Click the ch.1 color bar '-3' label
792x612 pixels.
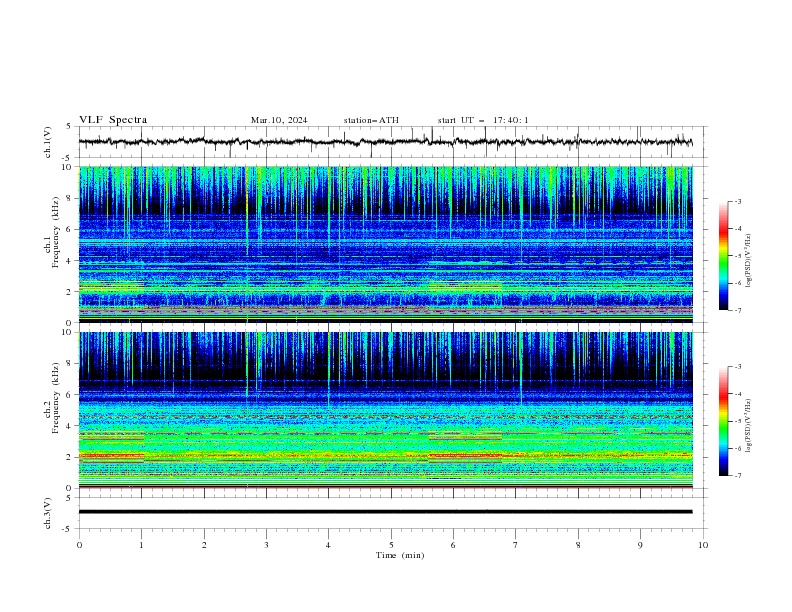[737, 201]
